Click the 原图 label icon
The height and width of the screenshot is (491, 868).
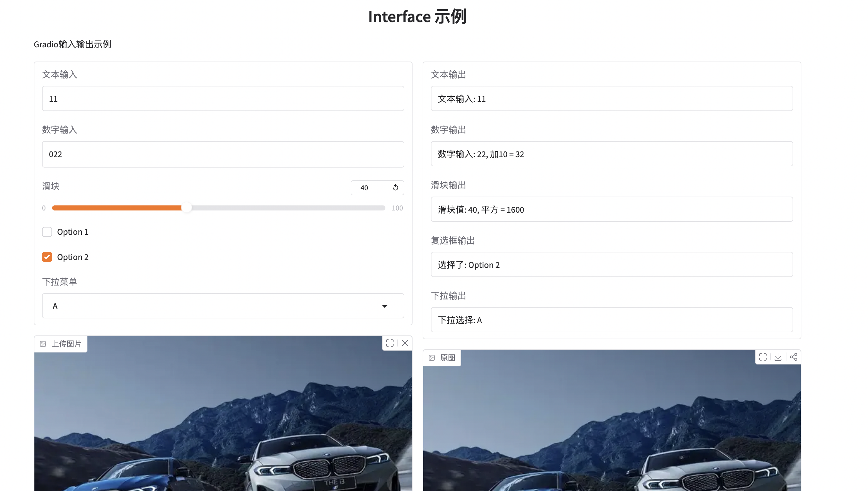[x=432, y=358]
